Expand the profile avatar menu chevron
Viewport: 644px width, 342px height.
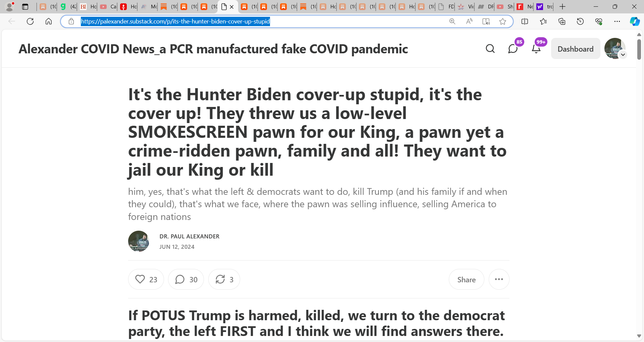(623, 55)
